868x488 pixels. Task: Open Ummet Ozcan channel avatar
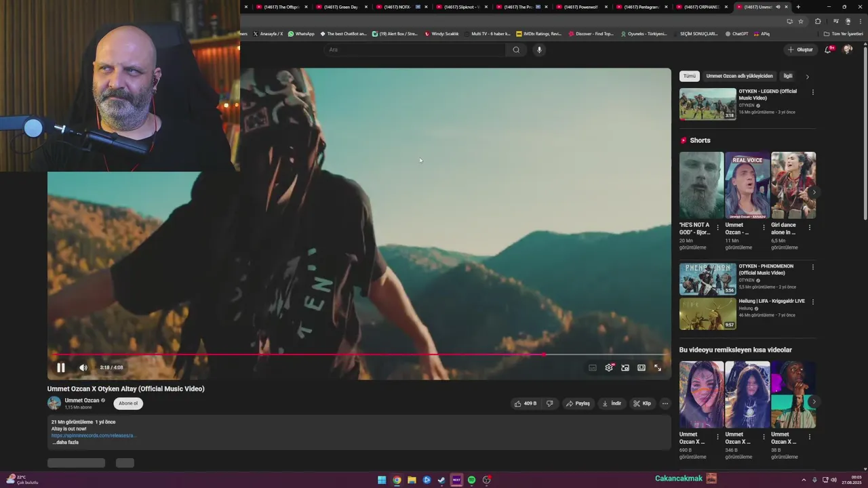(54, 403)
